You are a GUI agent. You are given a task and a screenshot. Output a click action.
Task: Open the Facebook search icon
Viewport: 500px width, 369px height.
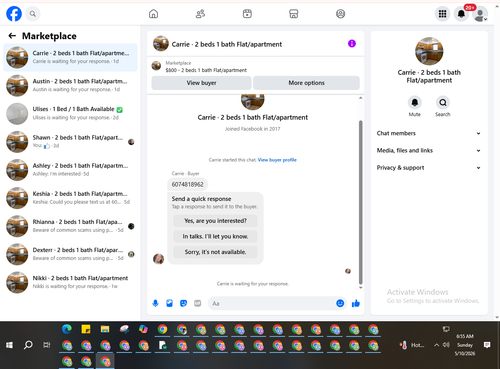[x=33, y=14]
